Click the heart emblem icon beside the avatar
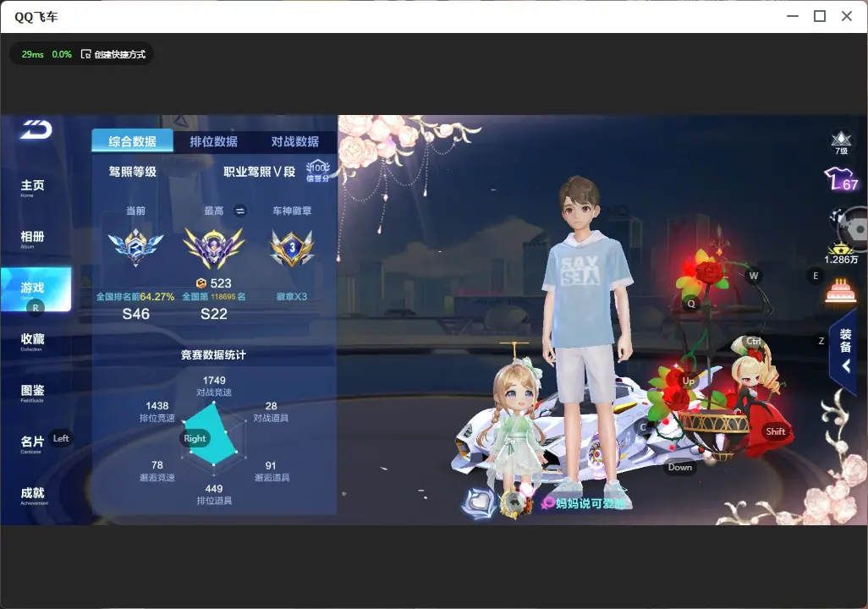 (x=479, y=503)
